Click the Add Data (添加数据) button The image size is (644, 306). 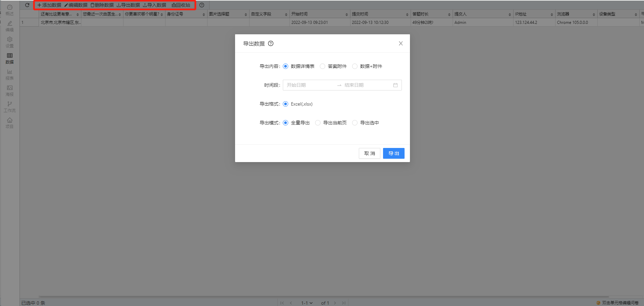tap(49, 5)
